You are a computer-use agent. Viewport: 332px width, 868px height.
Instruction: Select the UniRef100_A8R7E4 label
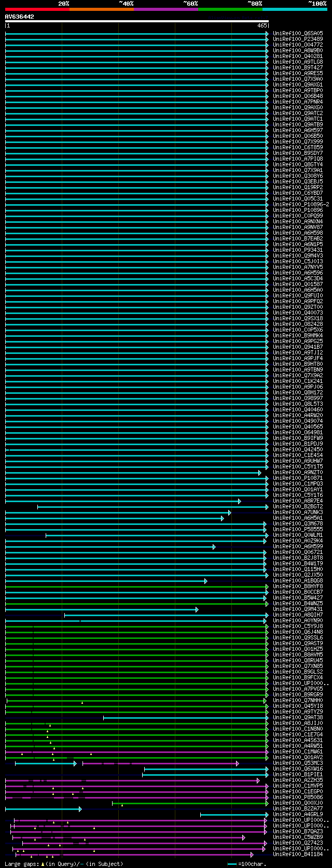tap(298, 501)
